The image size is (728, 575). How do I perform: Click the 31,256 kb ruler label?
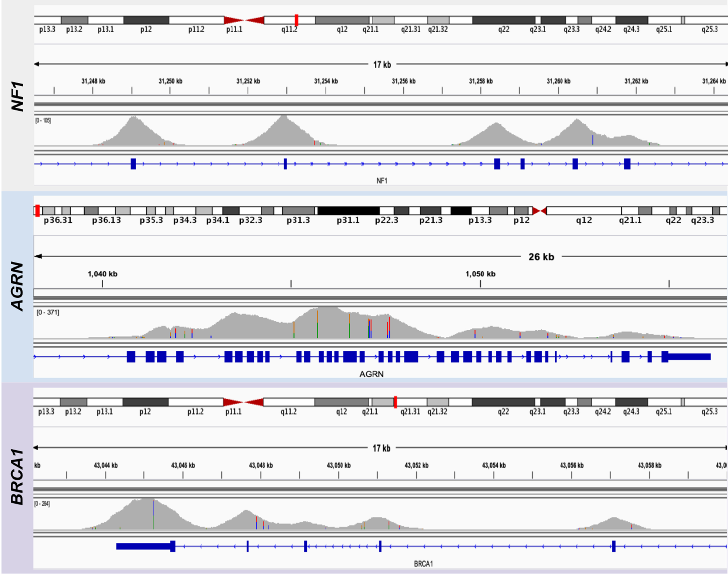(403, 81)
